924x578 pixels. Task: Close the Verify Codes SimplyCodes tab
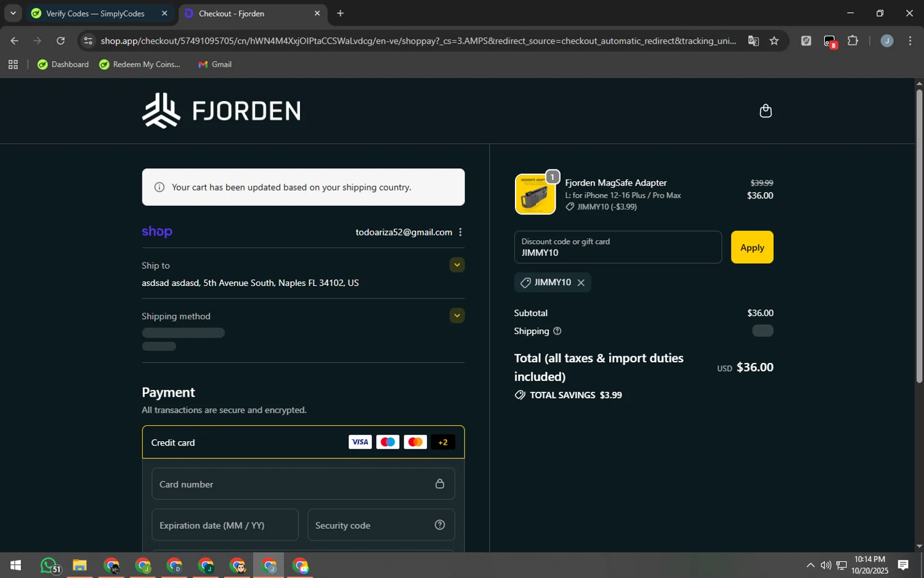(164, 14)
